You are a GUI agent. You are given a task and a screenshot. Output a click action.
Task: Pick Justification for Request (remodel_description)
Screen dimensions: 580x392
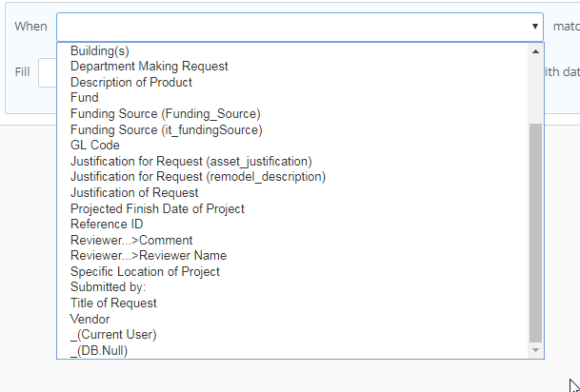coord(198,177)
